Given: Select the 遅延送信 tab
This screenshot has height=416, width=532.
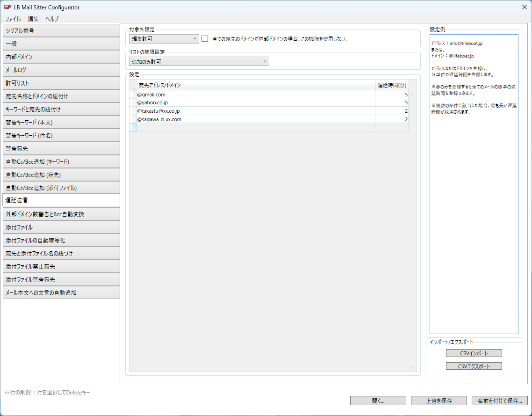Looking at the screenshot, I should pos(61,200).
